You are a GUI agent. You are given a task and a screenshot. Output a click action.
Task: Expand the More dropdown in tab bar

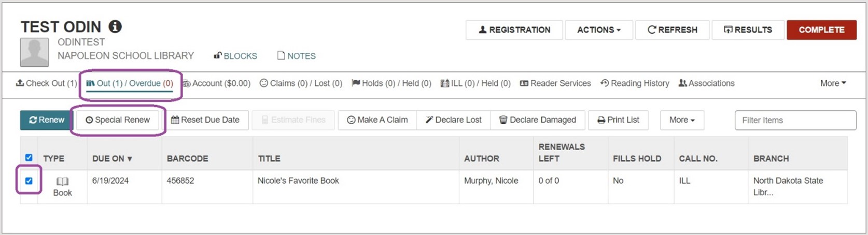coord(833,83)
